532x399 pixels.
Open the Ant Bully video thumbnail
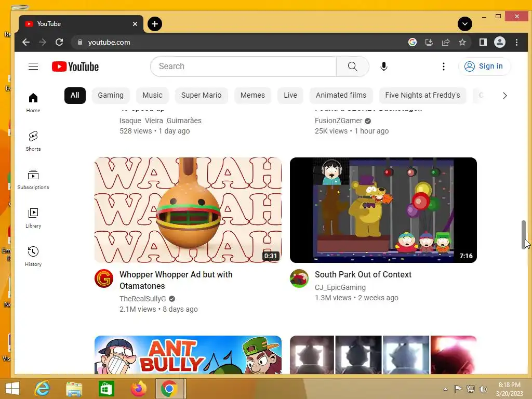point(188,355)
